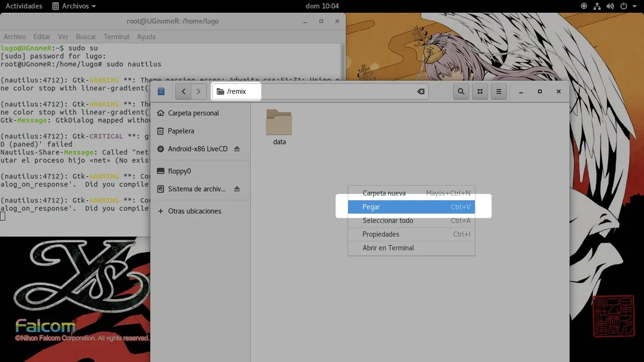The height and width of the screenshot is (362, 644).
Task: Switch to grid view in Nautilus
Action: [x=480, y=91]
